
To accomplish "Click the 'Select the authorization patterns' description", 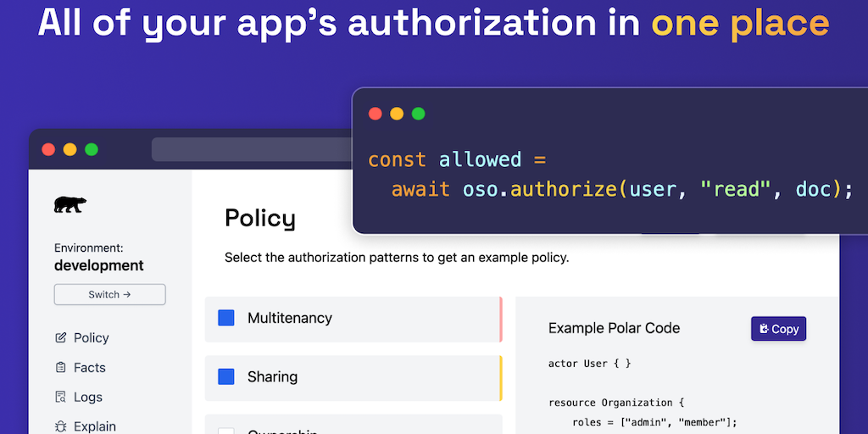I will click(397, 258).
